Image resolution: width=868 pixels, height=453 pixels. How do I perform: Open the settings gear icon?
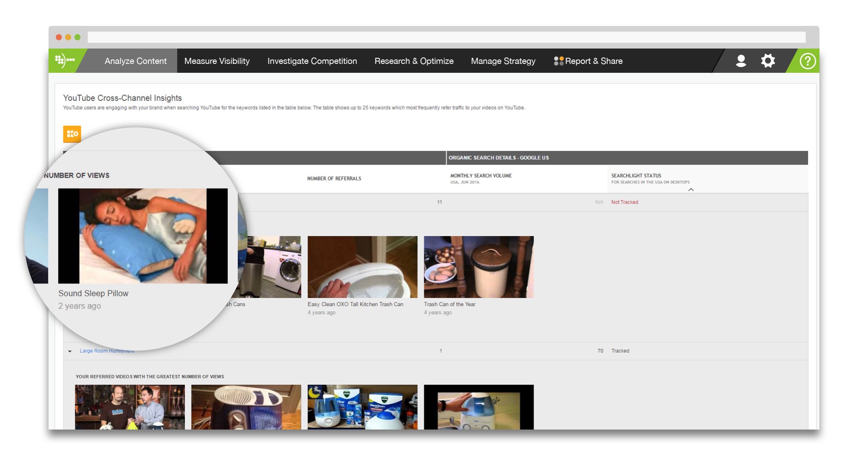(768, 61)
